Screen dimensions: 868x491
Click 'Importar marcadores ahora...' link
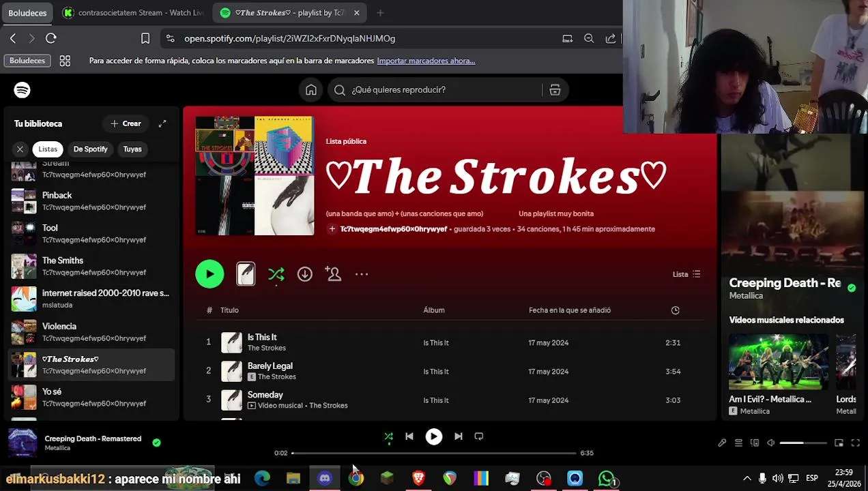(x=426, y=61)
